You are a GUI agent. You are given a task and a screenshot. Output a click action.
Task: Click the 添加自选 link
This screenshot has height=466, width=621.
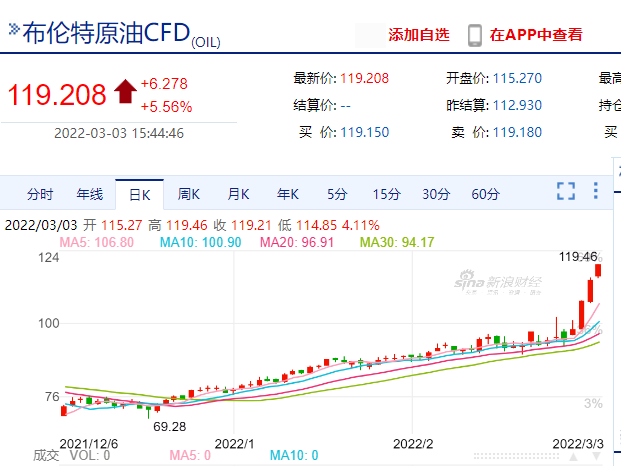[419, 35]
